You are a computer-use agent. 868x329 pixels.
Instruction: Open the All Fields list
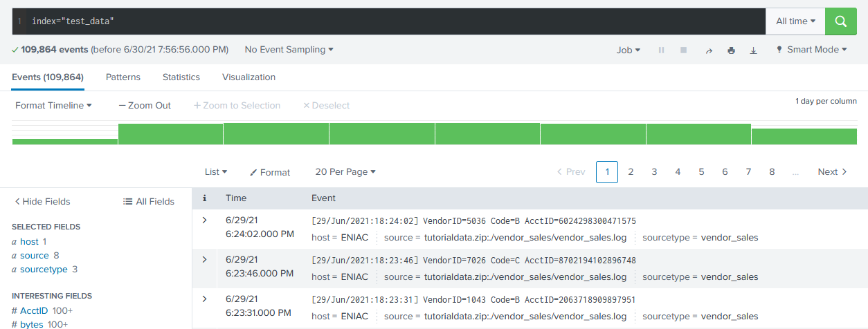tap(148, 202)
